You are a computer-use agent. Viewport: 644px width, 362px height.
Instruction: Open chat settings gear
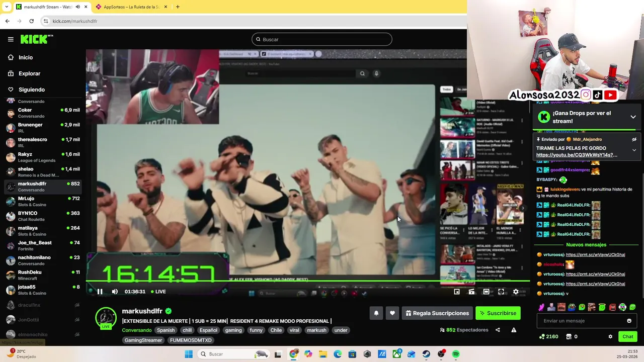click(x=610, y=336)
